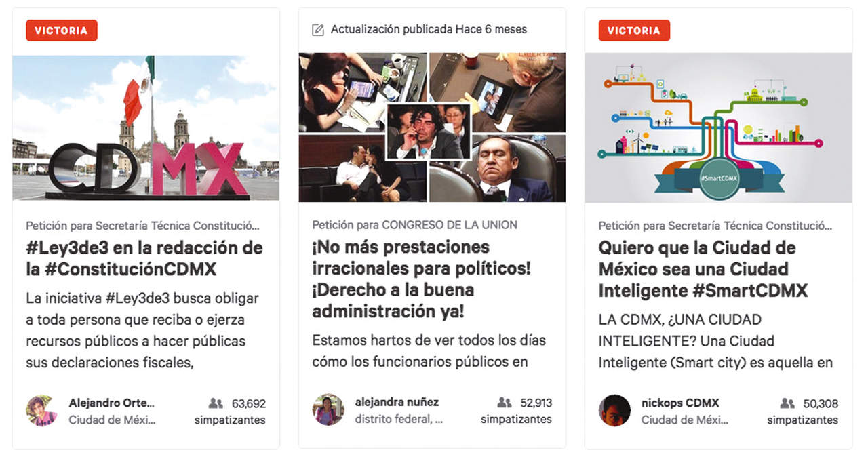Open Quiero que la Ciudad de México title
Screen dimensions: 868x465
click(x=703, y=269)
